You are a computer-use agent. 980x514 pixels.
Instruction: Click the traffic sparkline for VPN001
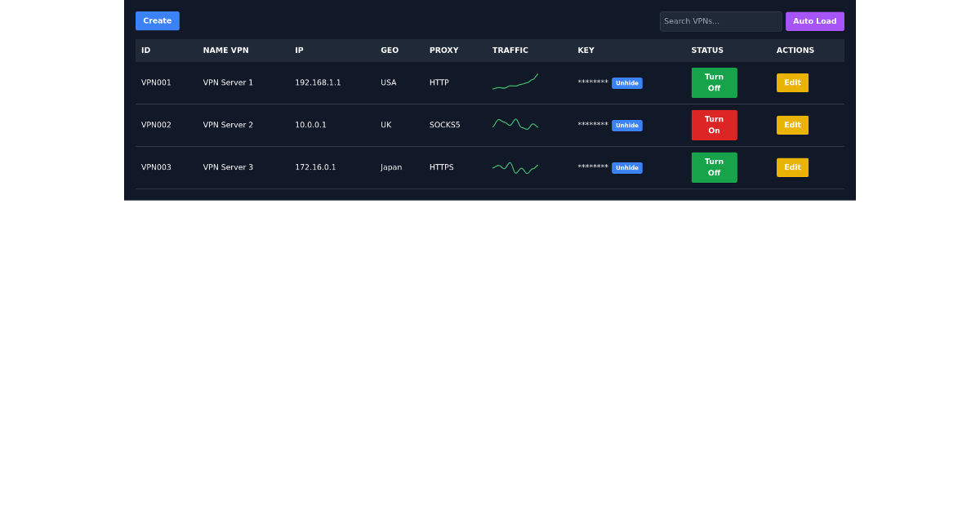(x=515, y=82)
